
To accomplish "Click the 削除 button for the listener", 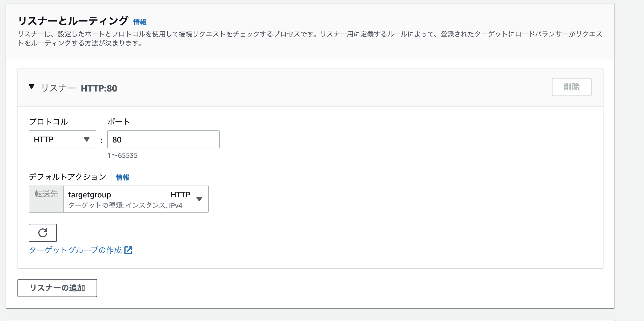I will [x=571, y=87].
